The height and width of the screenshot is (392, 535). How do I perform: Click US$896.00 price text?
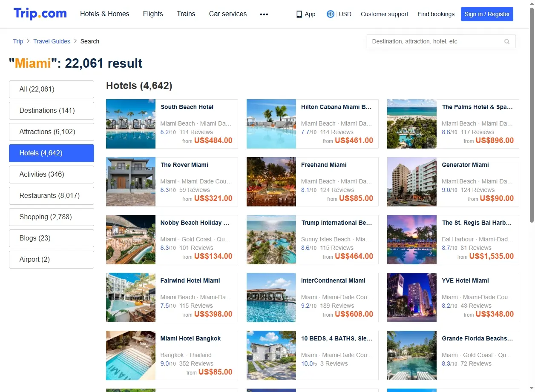coord(495,140)
